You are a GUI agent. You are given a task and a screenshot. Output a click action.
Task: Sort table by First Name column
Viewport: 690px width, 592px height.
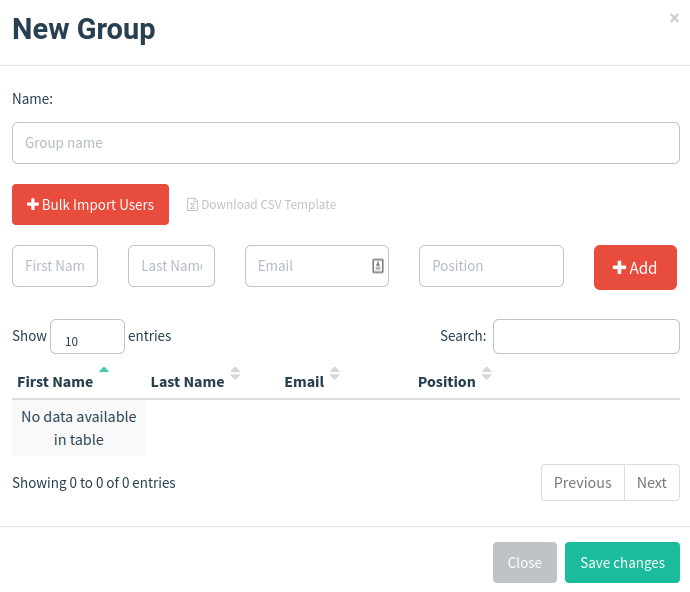click(x=56, y=382)
